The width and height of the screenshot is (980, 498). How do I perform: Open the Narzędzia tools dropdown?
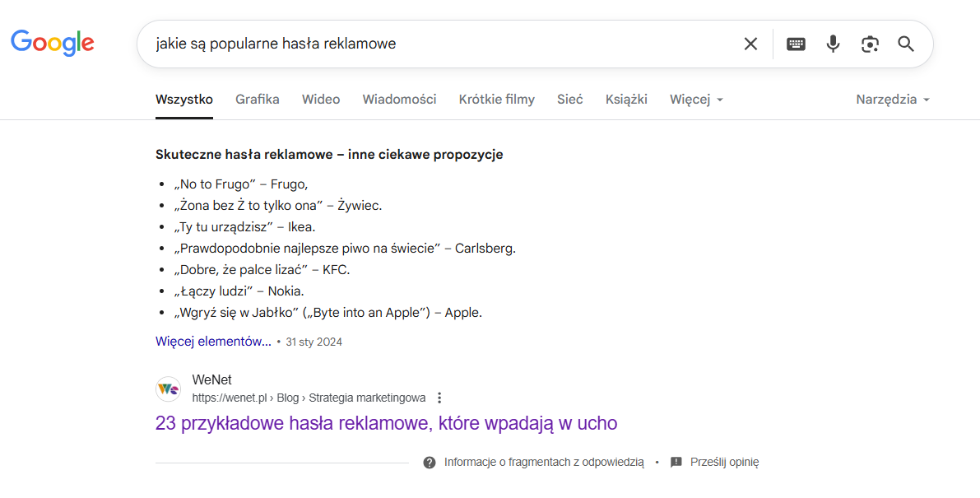[x=892, y=100]
